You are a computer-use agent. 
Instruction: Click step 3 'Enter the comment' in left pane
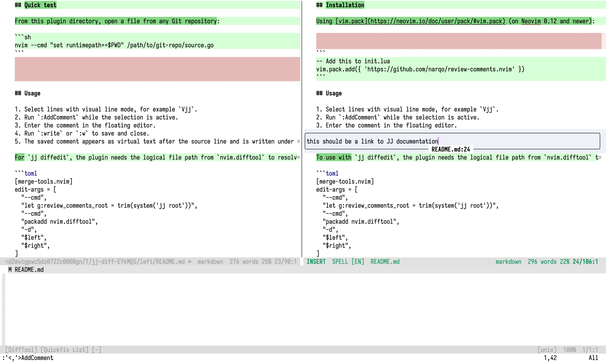click(x=85, y=125)
